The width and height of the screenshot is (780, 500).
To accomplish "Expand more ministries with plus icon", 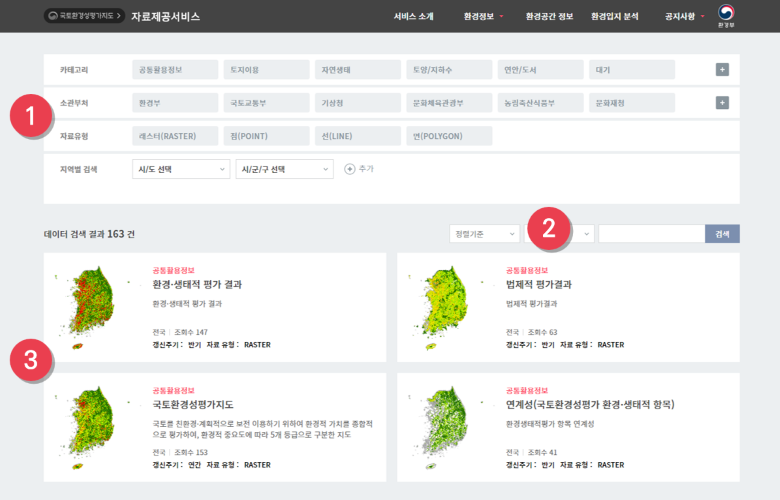I will click(722, 103).
